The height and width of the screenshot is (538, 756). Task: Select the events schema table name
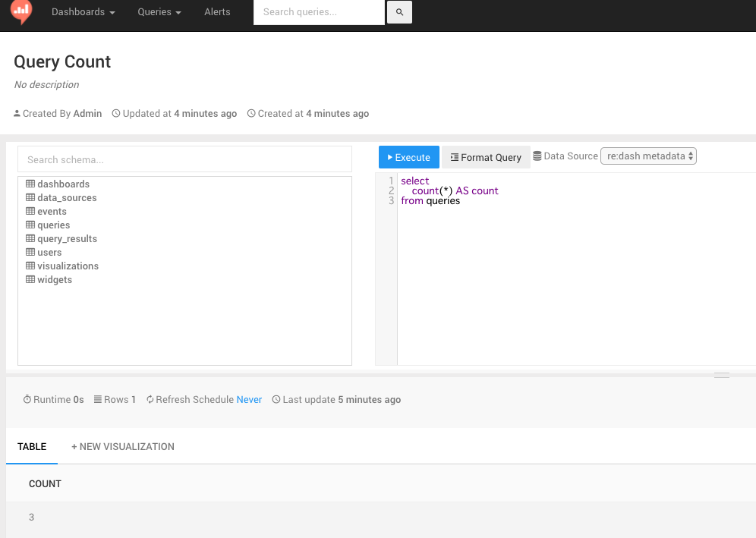[x=52, y=211]
